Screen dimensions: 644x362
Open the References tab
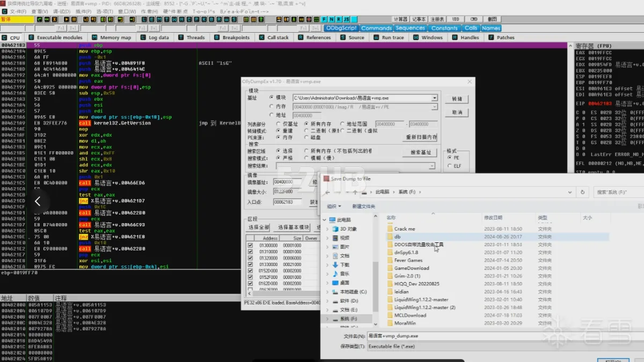click(314, 38)
